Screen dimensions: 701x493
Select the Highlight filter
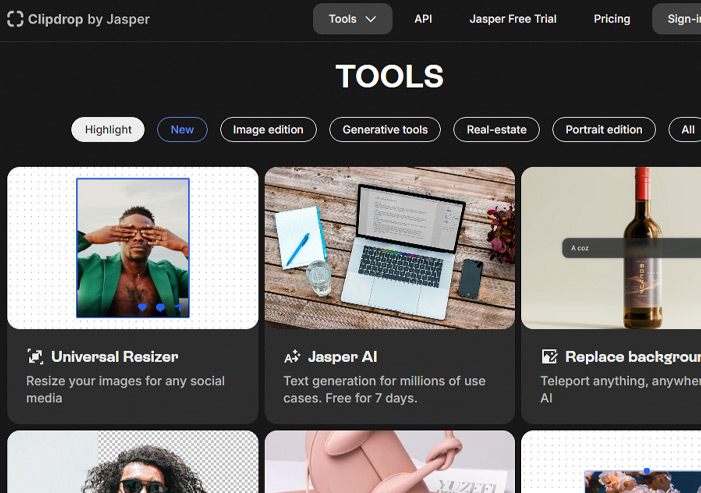tap(108, 130)
